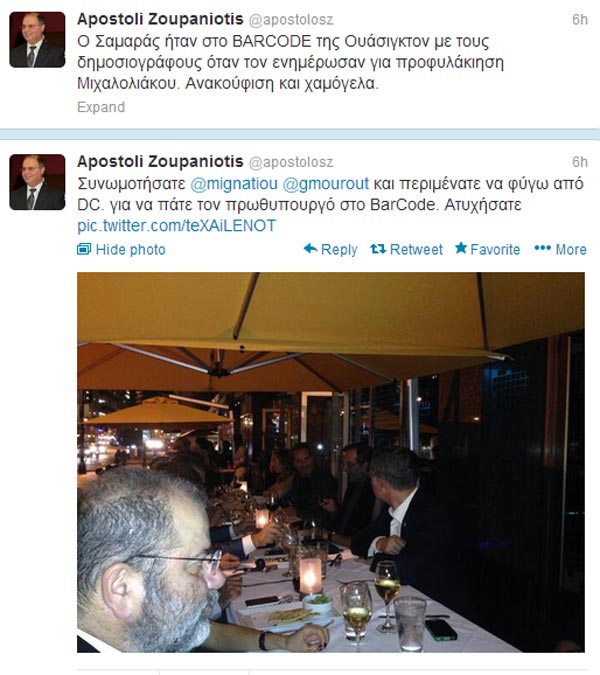Click Apostoli Zoupaniotis avatar in second tweet
This screenshot has height=675, width=600.
pyautogui.click(x=37, y=182)
